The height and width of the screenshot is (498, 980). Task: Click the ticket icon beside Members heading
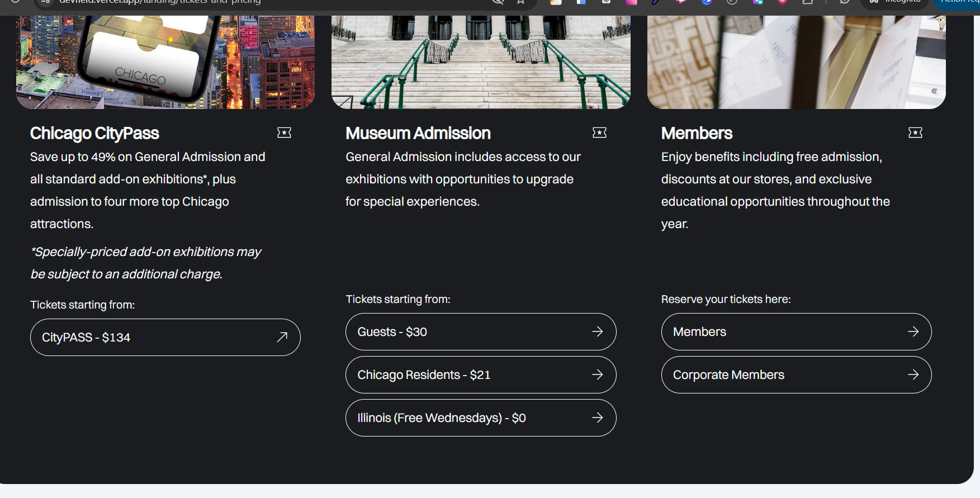(x=915, y=132)
